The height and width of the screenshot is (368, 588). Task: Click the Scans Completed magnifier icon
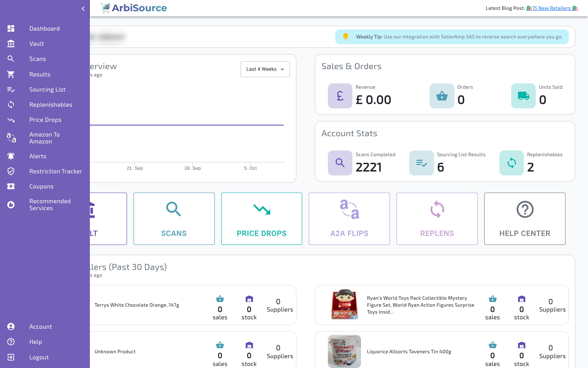(x=340, y=163)
